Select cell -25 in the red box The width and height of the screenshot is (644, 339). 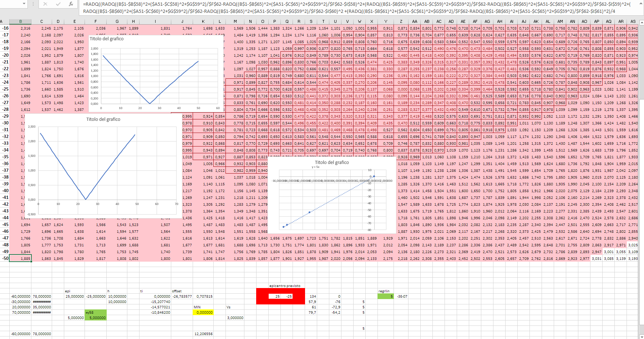(287, 296)
